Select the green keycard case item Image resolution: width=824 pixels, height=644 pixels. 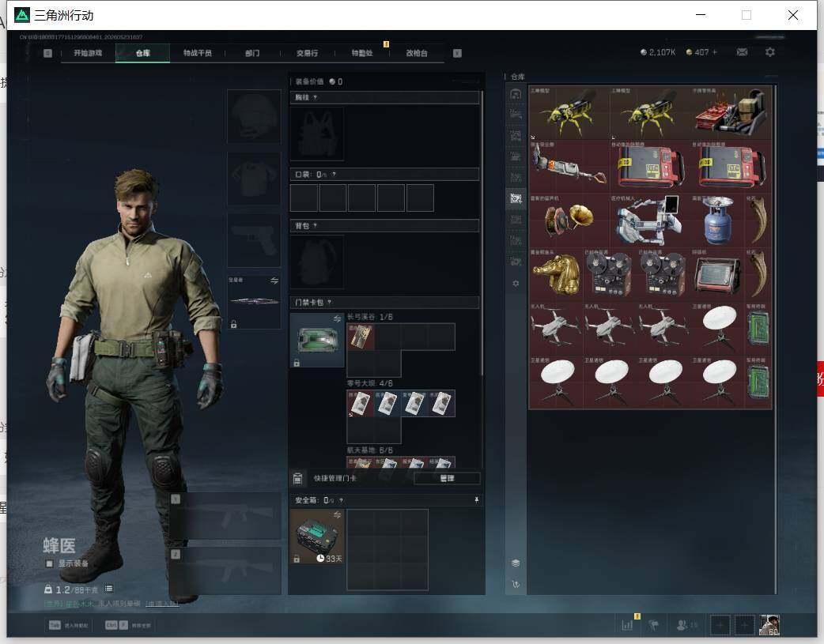coord(317,340)
